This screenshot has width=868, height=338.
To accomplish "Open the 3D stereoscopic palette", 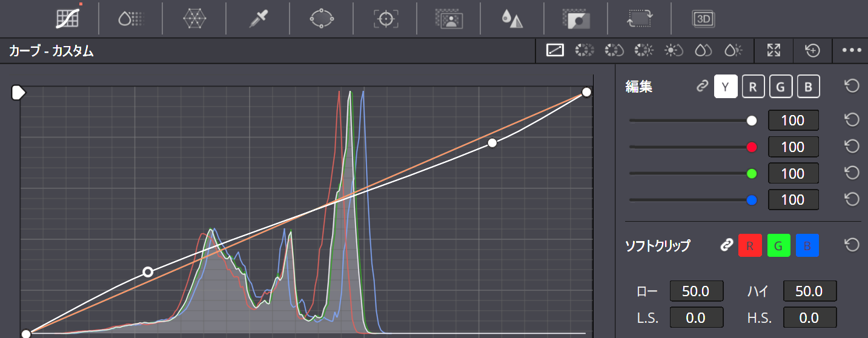I will point(704,19).
